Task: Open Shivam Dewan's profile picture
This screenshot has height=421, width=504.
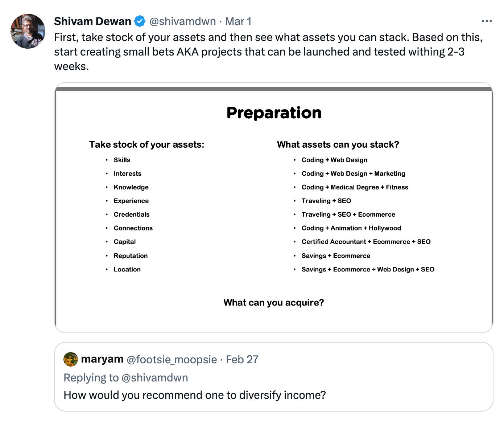Action: pos(28,31)
